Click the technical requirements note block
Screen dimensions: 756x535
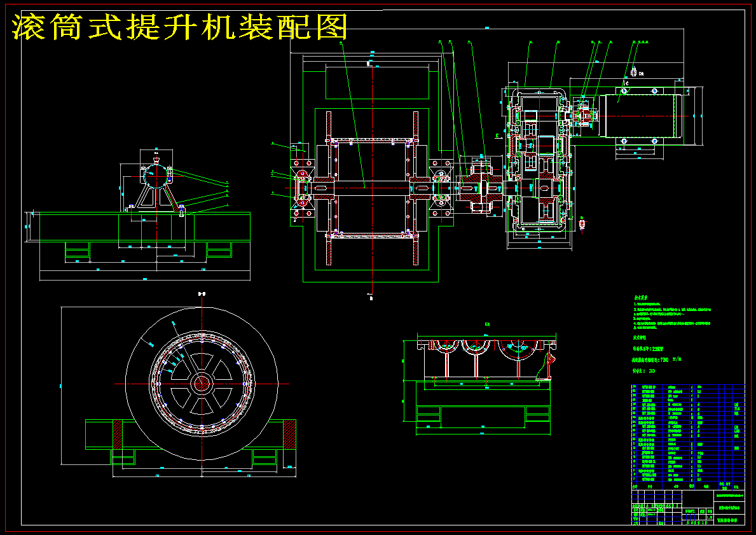671,313
